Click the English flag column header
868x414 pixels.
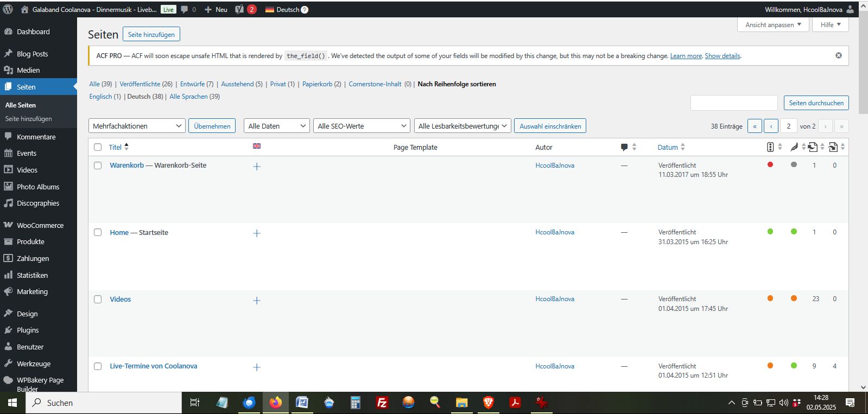(x=257, y=146)
